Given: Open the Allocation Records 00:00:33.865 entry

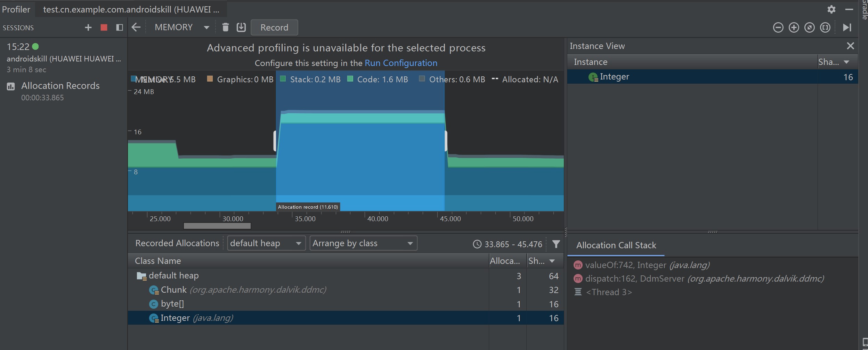Looking at the screenshot, I should point(64,91).
